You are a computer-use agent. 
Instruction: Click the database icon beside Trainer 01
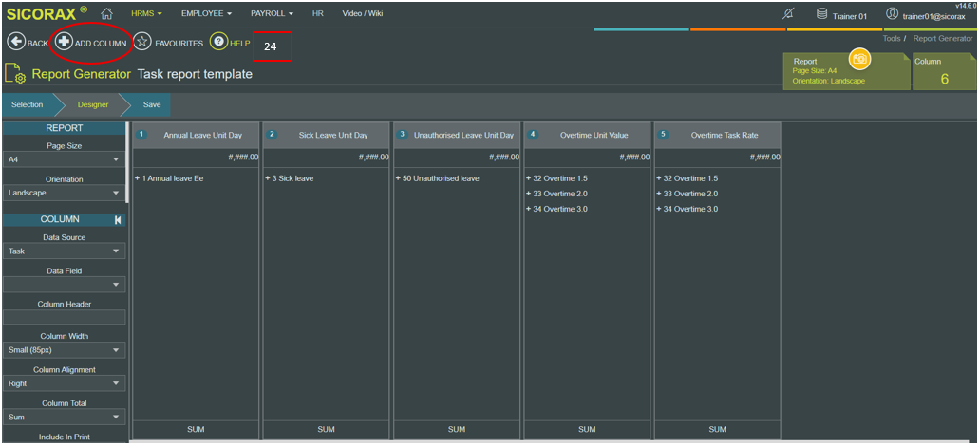(x=821, y=13)
